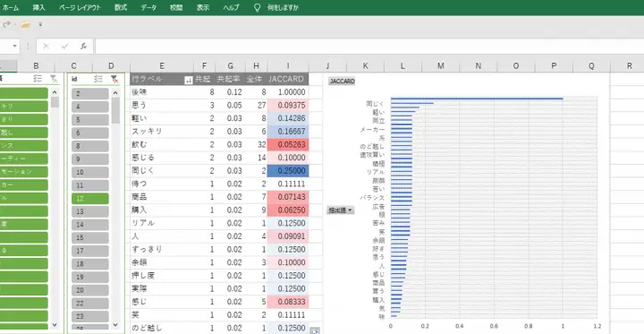644x334 pixels.
Task: Click the left slicer scroll up arrow
Action: coord(55,93)
